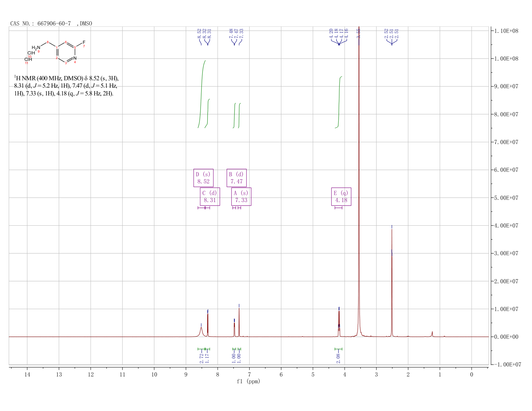Click the A (s) 7.33 multiplet label
Screen dimensions: 532x411
tap(241, 196)
